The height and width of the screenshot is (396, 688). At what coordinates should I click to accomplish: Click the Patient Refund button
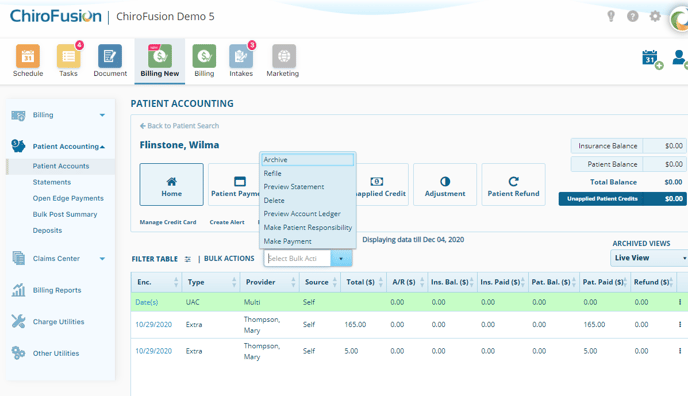coord(513,185)
